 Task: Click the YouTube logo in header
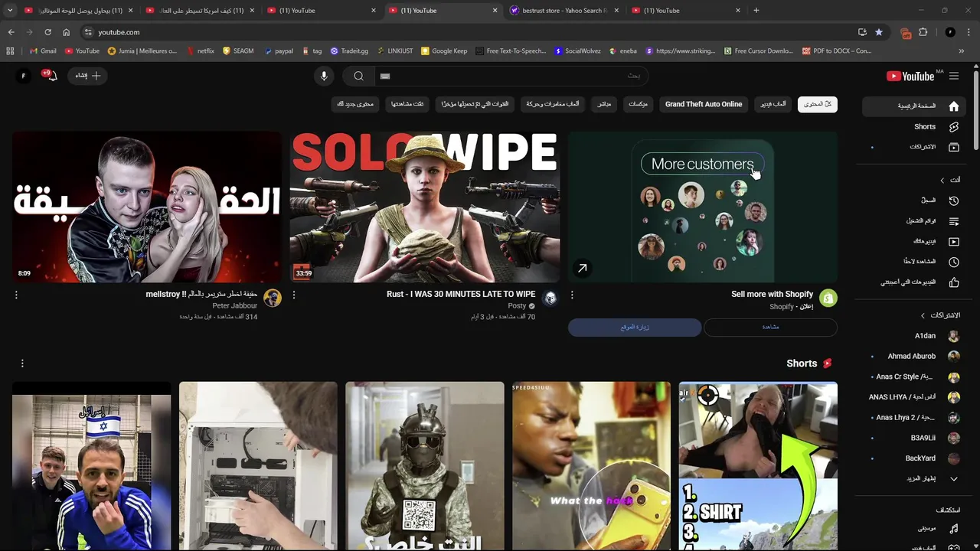tap(910, 76)
